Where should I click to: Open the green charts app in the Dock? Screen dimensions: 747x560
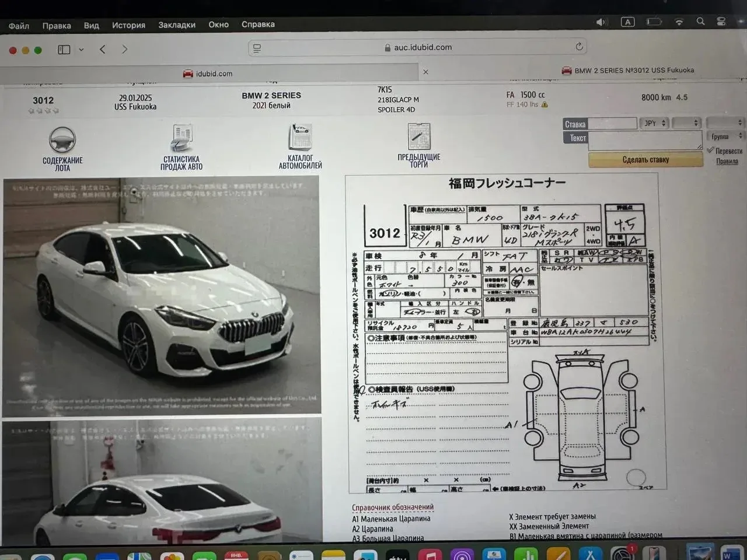(x=526, y=554)
